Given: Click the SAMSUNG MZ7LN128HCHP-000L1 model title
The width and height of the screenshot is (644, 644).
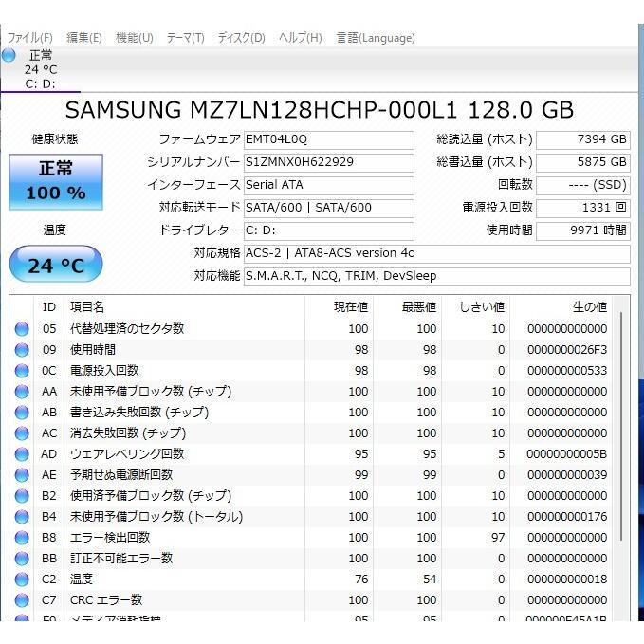Looking at the screenshot, I should 320,110.
